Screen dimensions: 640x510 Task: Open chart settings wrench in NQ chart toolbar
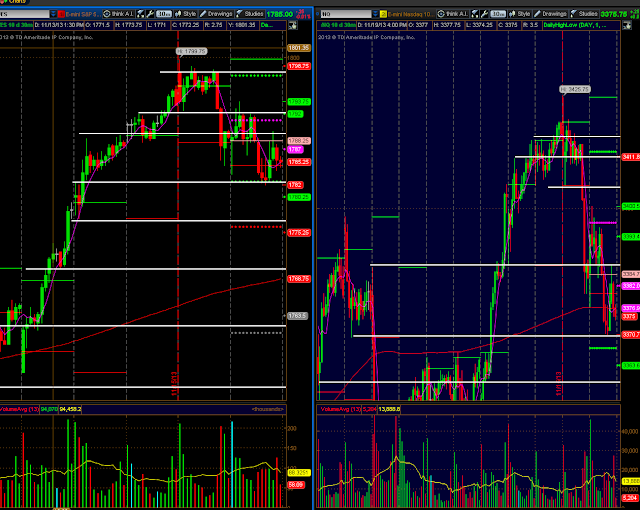click(484, 14)
